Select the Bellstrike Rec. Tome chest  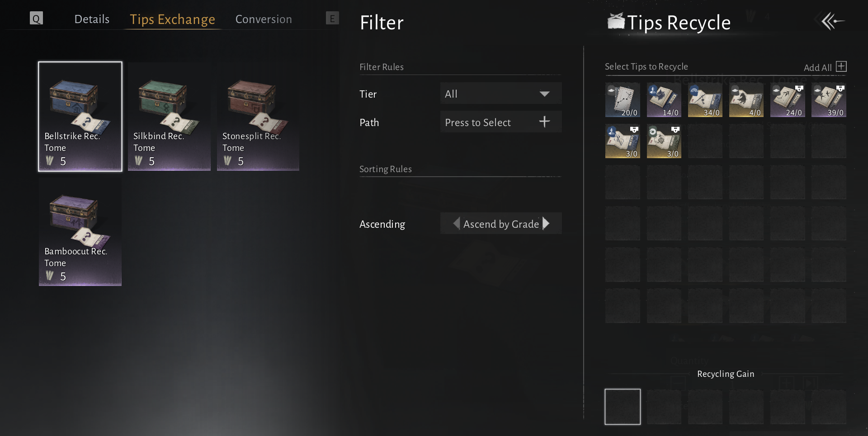coord(80,117)
